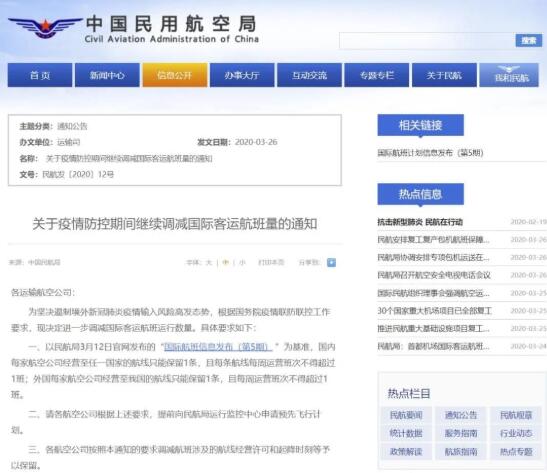Open 抗击新型肺炎 民航在行动 hot news
This screenshot has height=473, width=547.
point(420,222)
